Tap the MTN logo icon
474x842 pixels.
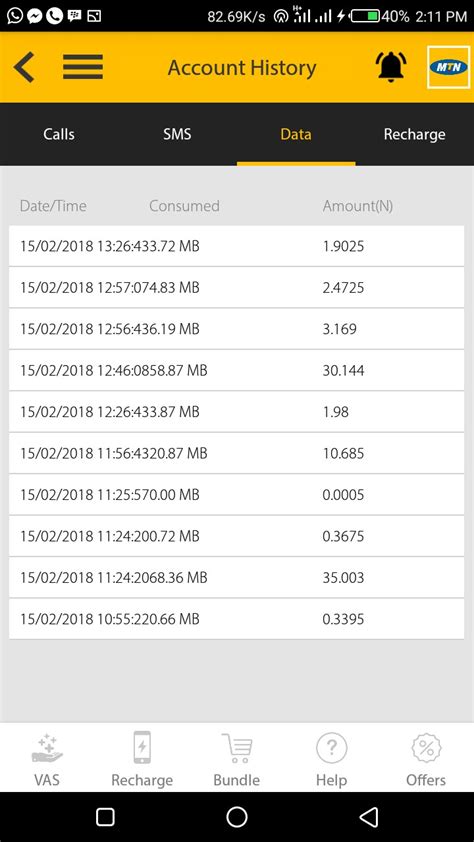(448, 67)
